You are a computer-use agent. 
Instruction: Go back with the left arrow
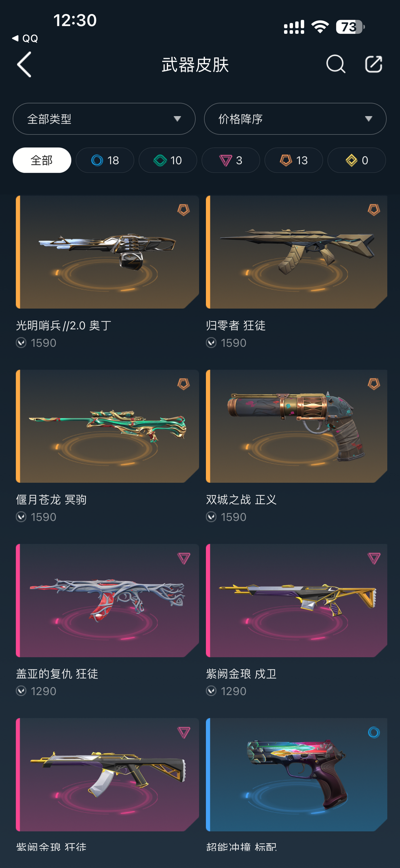24,65
